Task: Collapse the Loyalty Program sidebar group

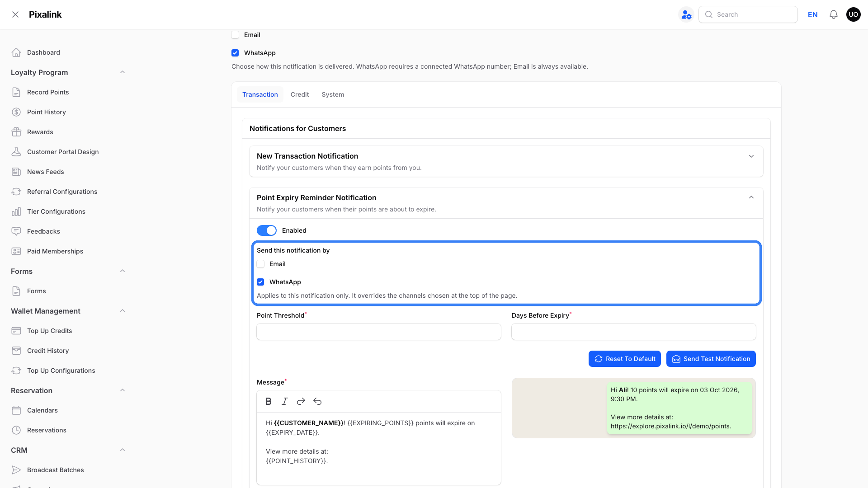Action: (x=123, y=72)
